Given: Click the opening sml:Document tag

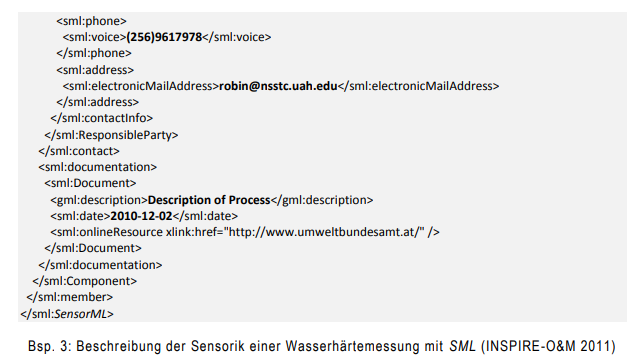Looking at the screenshot, I should 90,183.
